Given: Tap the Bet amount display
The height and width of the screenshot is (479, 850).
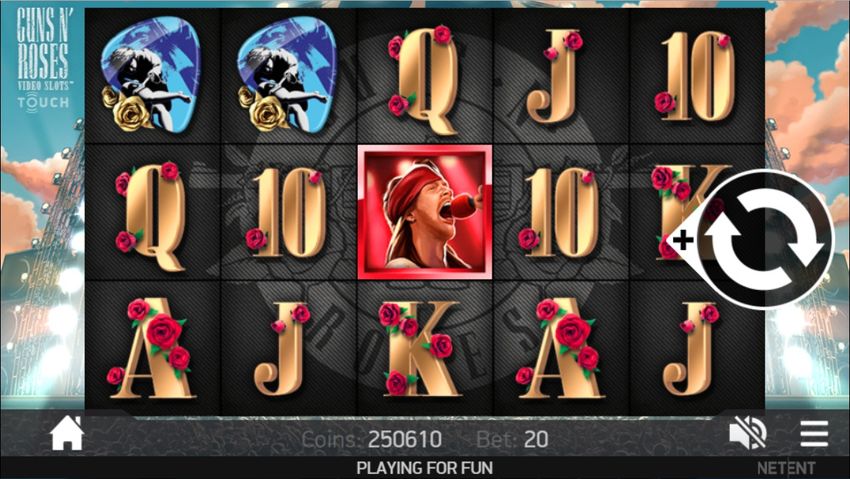Looking at the screenshot, I should coord(513,439).
